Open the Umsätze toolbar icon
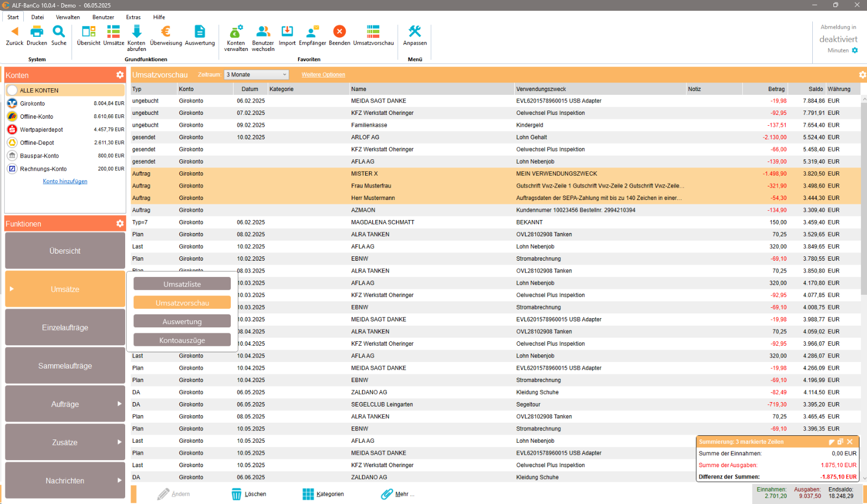Screen dimensions: 867x504 click(x=113, y=31)
